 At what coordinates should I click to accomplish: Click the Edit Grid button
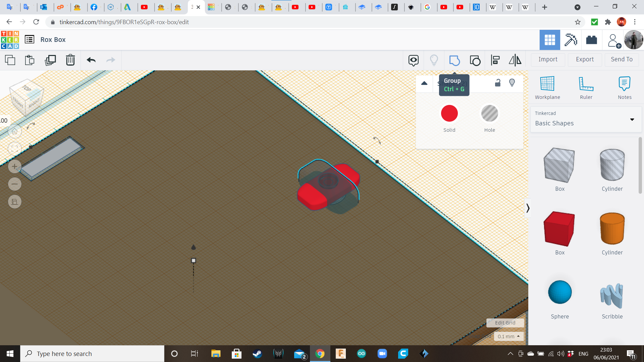(505, 323)
